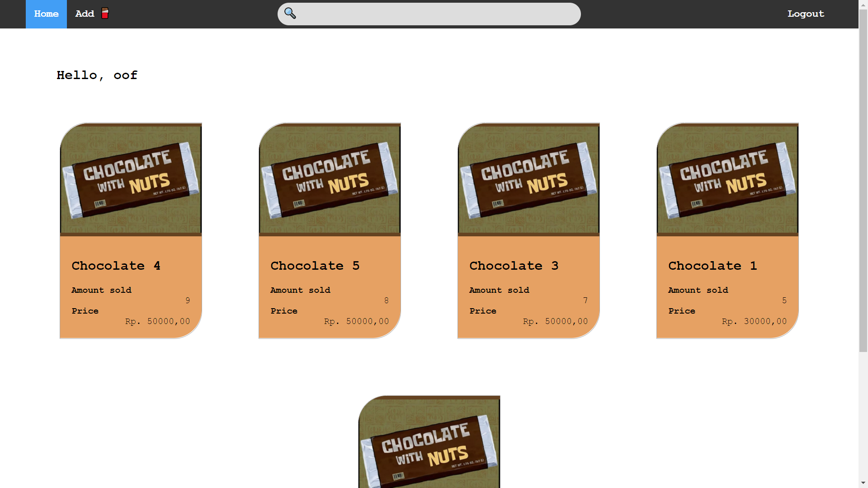This screenshot has width=868, height=488.
Task: Click the scrollbar down arrow
Action: click(863, 483)
